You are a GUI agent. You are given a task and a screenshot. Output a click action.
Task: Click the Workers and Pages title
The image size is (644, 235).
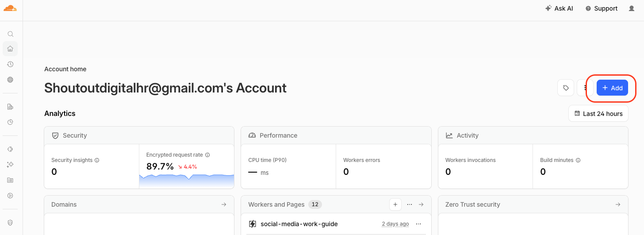coord(276,204)
